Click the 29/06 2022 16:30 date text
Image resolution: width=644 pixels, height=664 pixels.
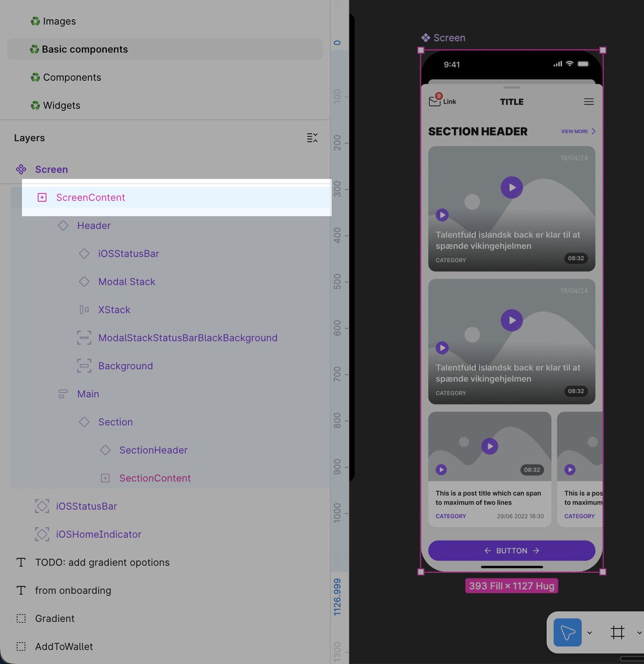(520, 516)
